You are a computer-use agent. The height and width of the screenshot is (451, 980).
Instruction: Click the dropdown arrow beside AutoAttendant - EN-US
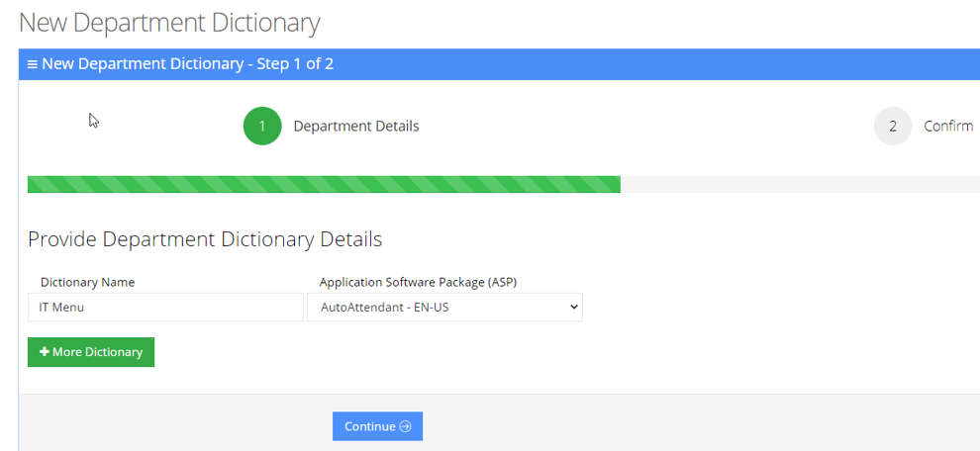point(573,308)
